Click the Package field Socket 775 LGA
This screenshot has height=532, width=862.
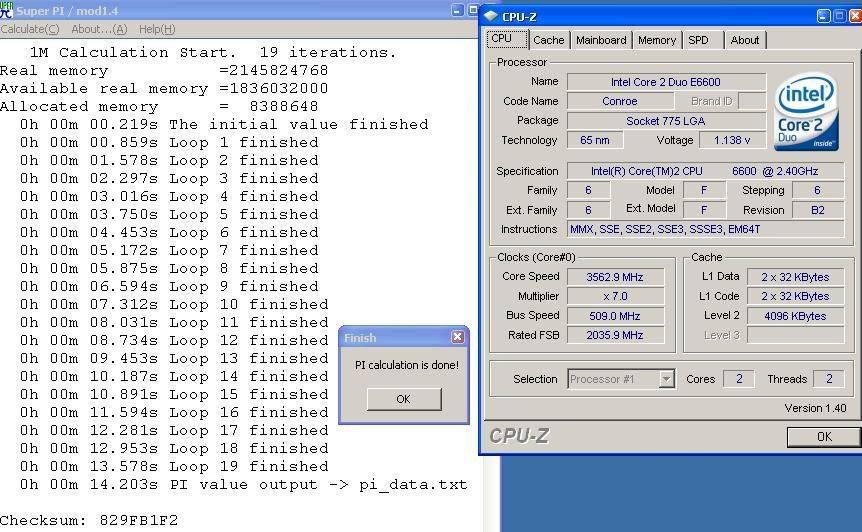pos(666,121)
